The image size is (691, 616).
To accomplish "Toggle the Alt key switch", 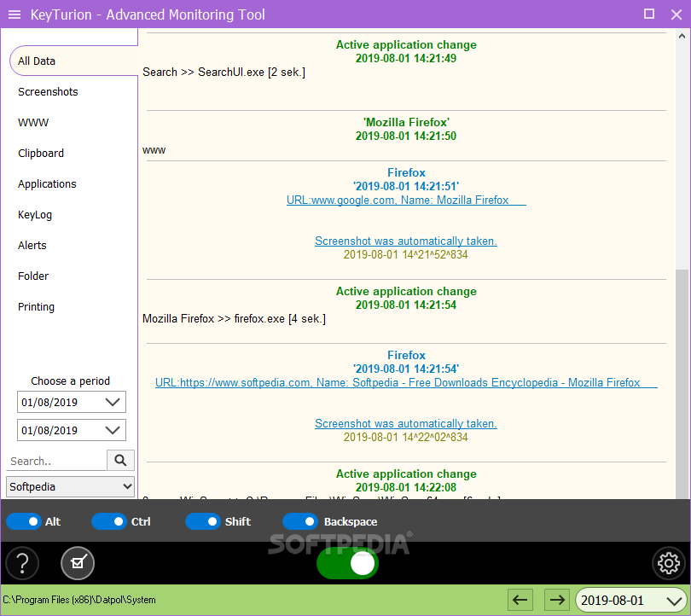I will [x=24, y=521].
